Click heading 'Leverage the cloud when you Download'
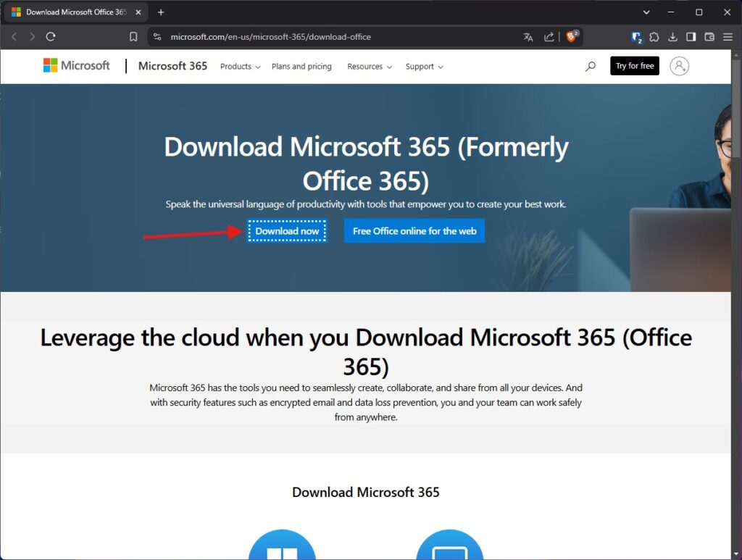 tap(366, 352)
